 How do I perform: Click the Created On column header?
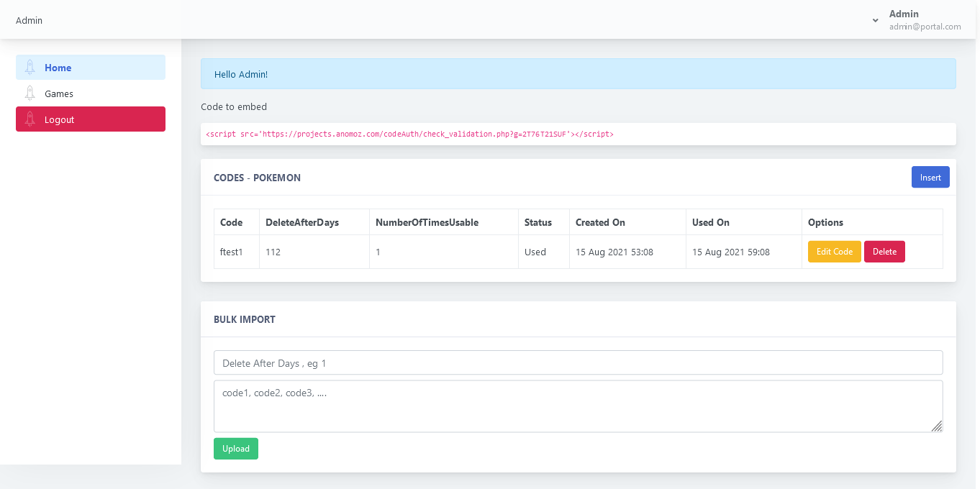(x=600, y=222)
